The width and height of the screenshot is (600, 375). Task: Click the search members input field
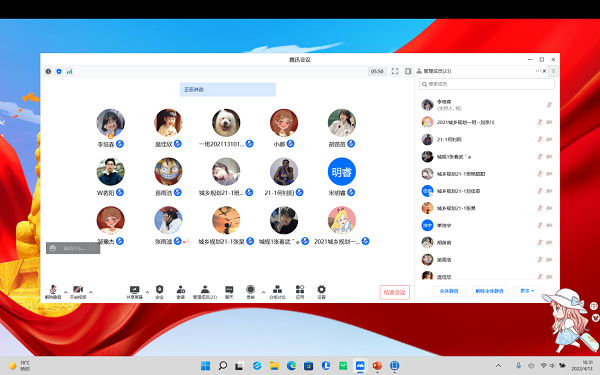click(x=487, y=84)
